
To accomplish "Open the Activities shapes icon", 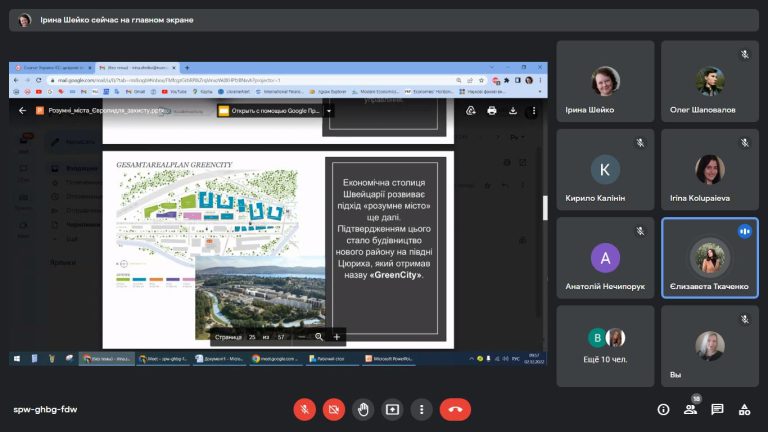I will [x=744, y=409].
